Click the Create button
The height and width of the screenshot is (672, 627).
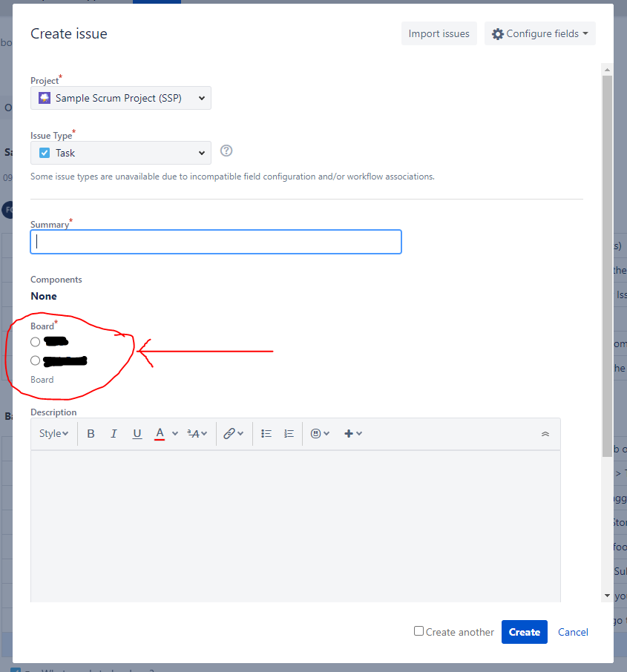[524, 631]
